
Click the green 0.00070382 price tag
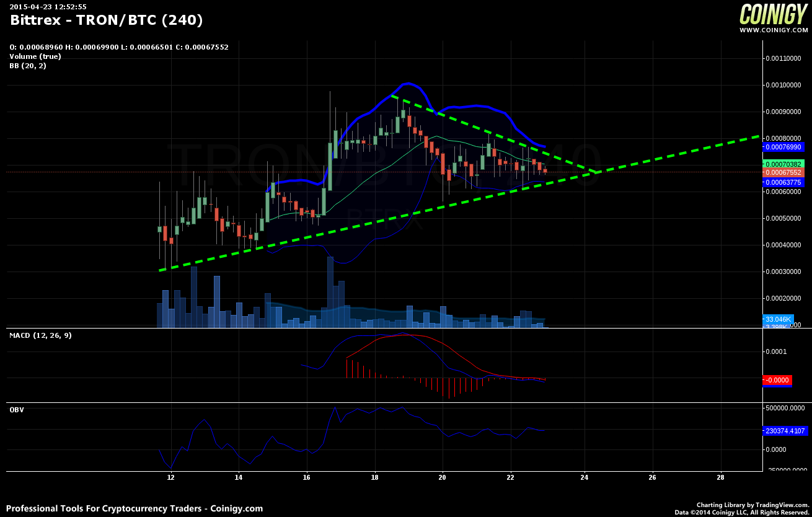click(783, 164)
